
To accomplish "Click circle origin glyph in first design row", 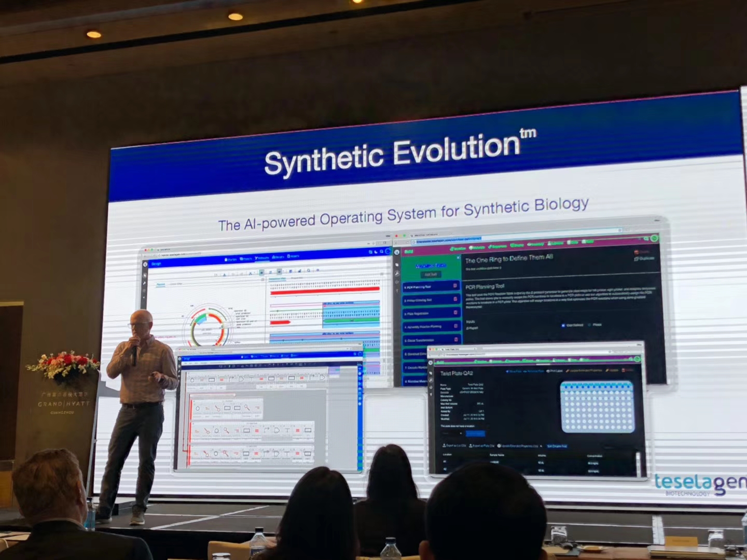I will [192, 380].
